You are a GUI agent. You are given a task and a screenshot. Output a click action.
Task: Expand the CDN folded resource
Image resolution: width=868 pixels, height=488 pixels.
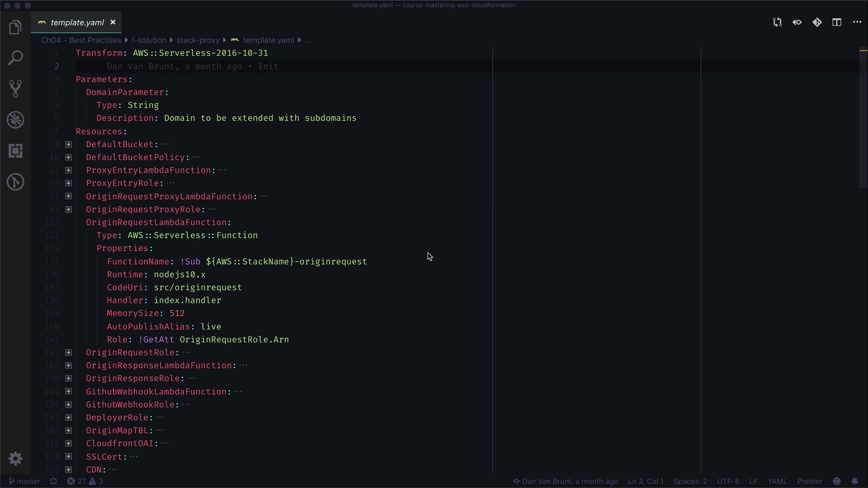(x=69, y=469)
